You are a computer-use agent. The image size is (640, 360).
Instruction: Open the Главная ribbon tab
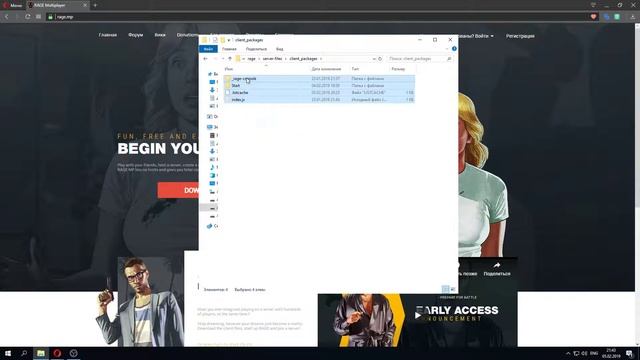(229, 49)
